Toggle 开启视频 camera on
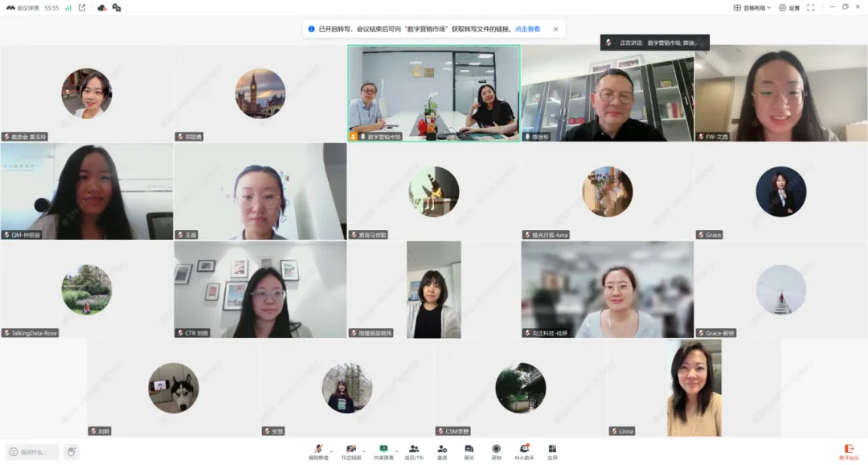The width and height of the screenshot is (868, 465). [351, 451]
